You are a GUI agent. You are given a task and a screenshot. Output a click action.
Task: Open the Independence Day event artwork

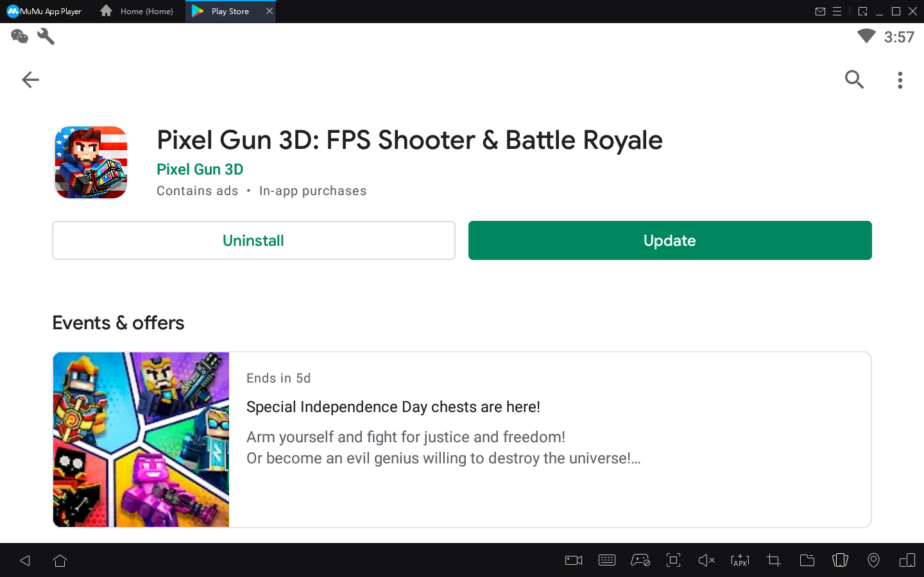[141, 440]
